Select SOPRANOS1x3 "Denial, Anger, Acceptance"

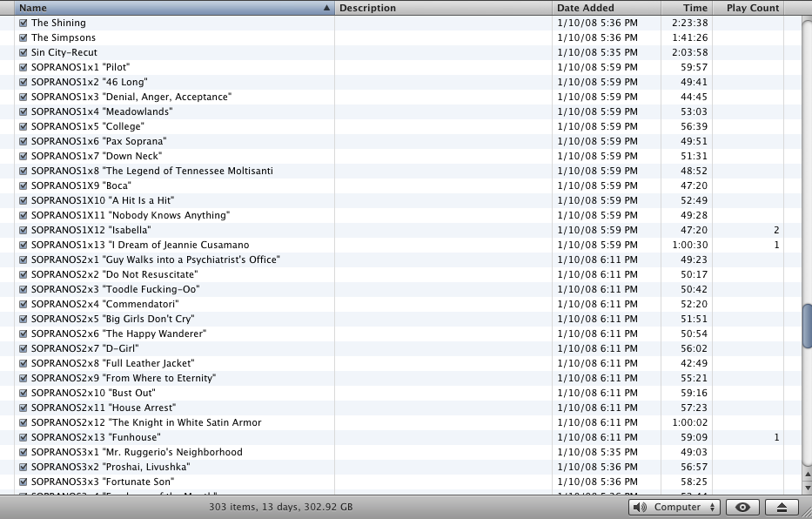[131, 97]
